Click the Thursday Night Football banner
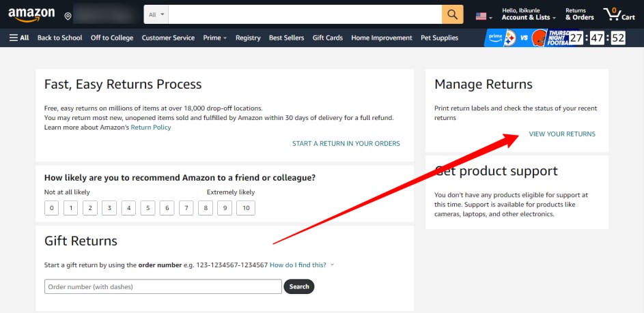This screenshot has width=644, height=313. coord(556,38)
